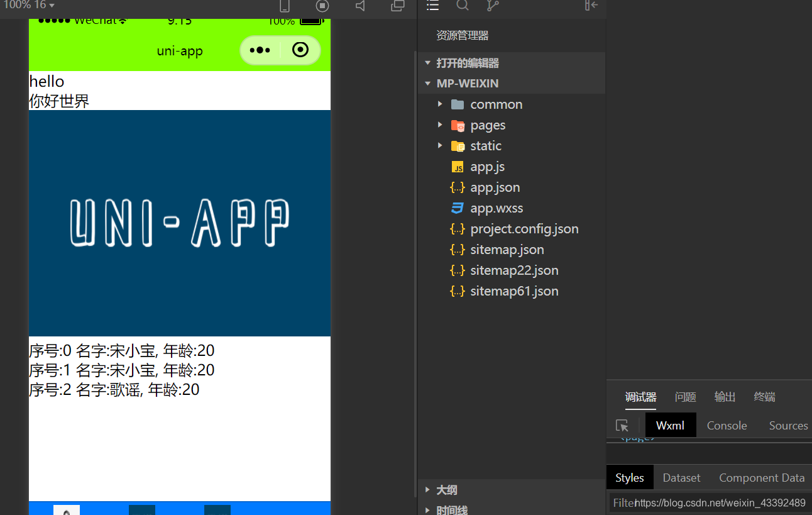Viewport: 812px width, 515px height.
Task: Select the Console devtools tab
Action: (727, 425)
